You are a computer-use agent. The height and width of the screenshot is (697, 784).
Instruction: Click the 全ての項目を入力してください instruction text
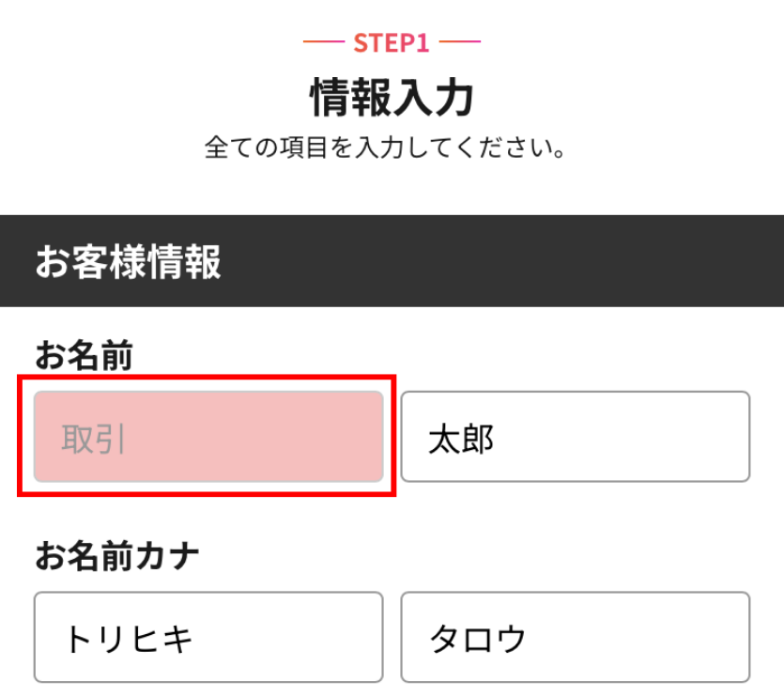coord(385,148)
